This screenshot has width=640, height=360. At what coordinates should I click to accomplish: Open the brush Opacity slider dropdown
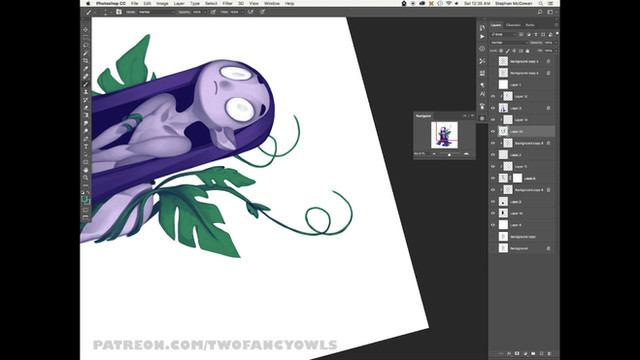pos(205,12)
